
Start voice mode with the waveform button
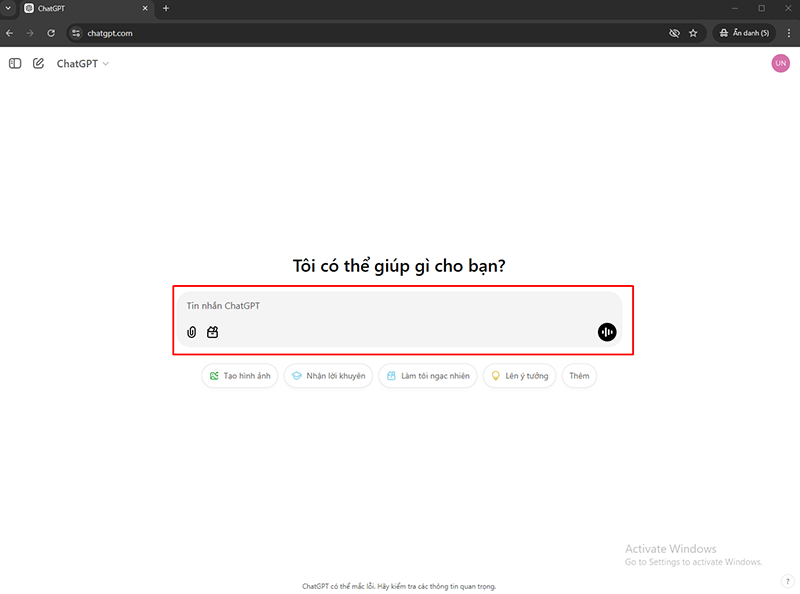click(x=607, y=332)
